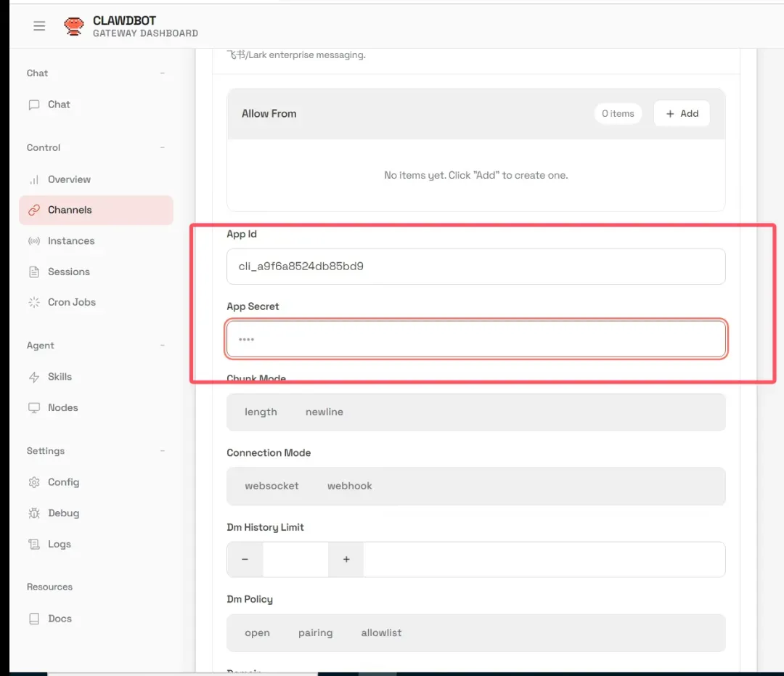This screenshot has height=676, width=784.
Task: Click the App Secret input field
Action: (x=475, y=339)
